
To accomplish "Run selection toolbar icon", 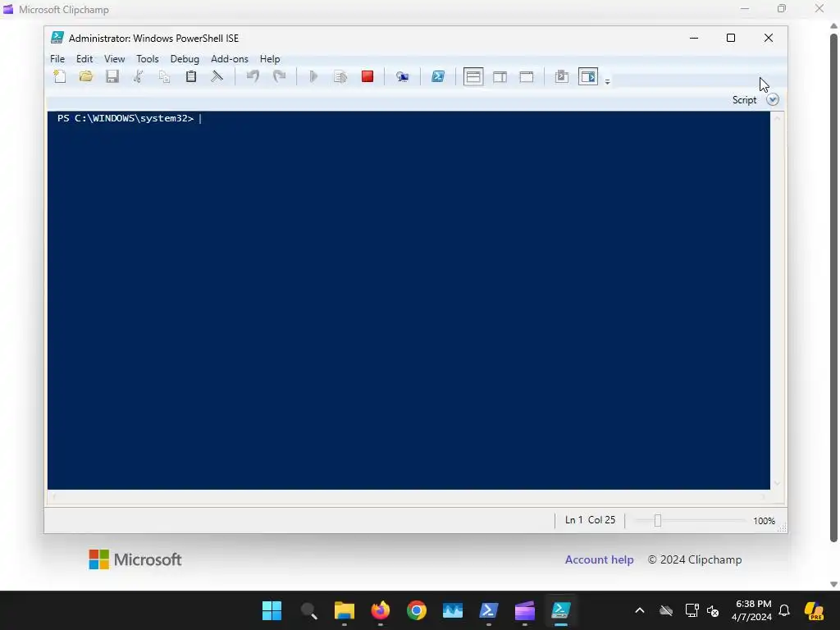I will [340, 76].
